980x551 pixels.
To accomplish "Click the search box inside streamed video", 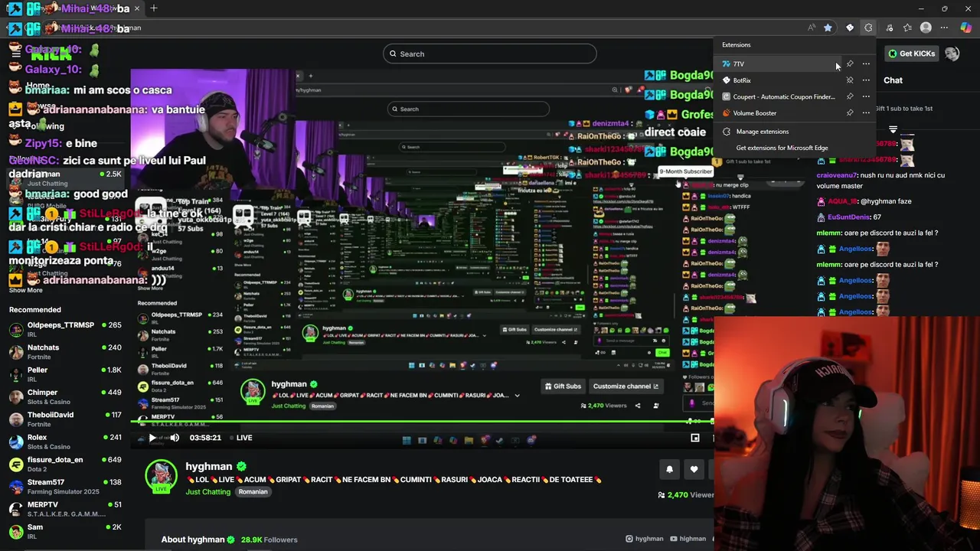I will pyautogui.click(x=468, y=109).
